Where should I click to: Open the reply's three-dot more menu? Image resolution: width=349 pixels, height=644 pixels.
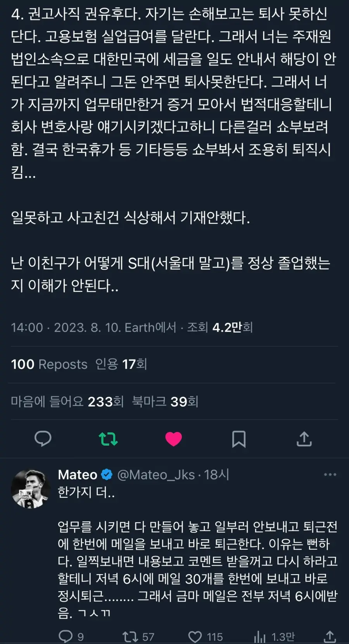point(330,474)
